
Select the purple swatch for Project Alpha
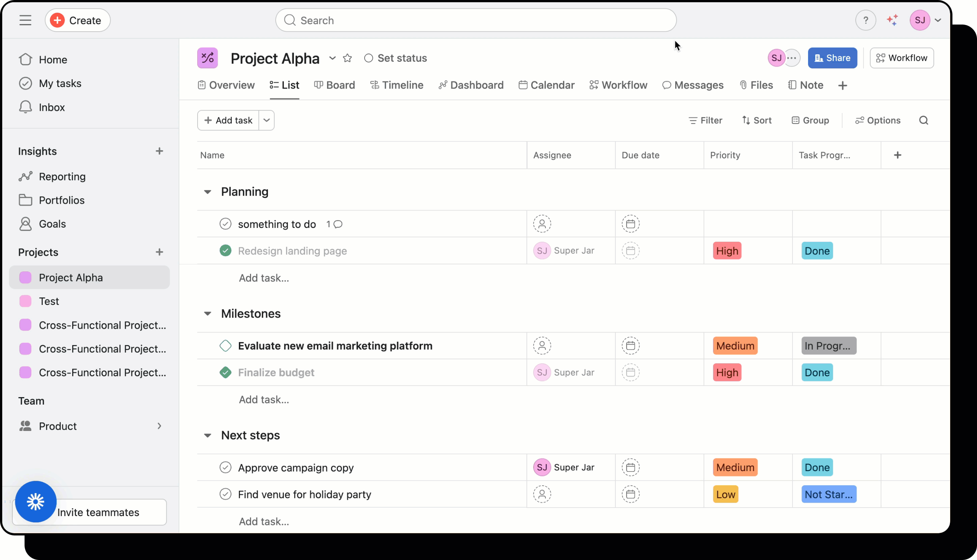click(25, 277)
